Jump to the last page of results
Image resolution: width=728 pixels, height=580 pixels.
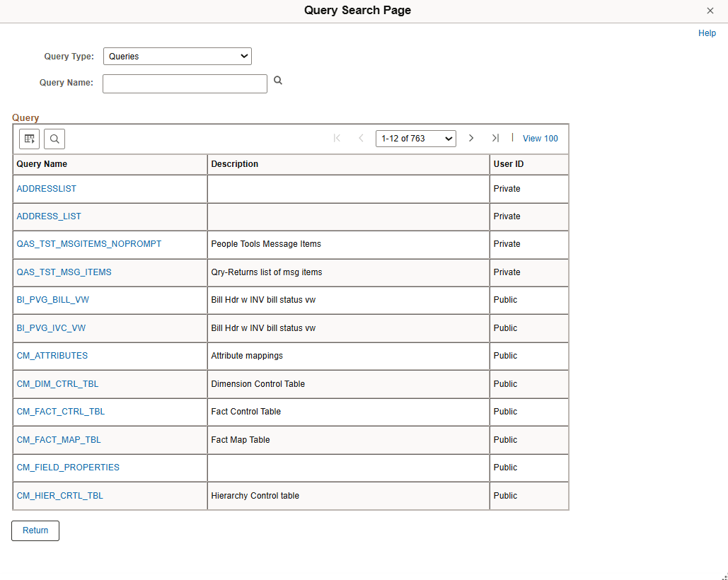coord(496,138)
